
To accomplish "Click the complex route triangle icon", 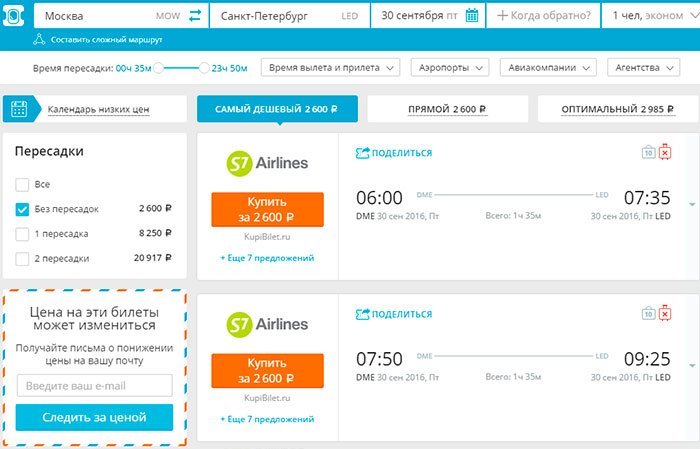I will point(39,39).
